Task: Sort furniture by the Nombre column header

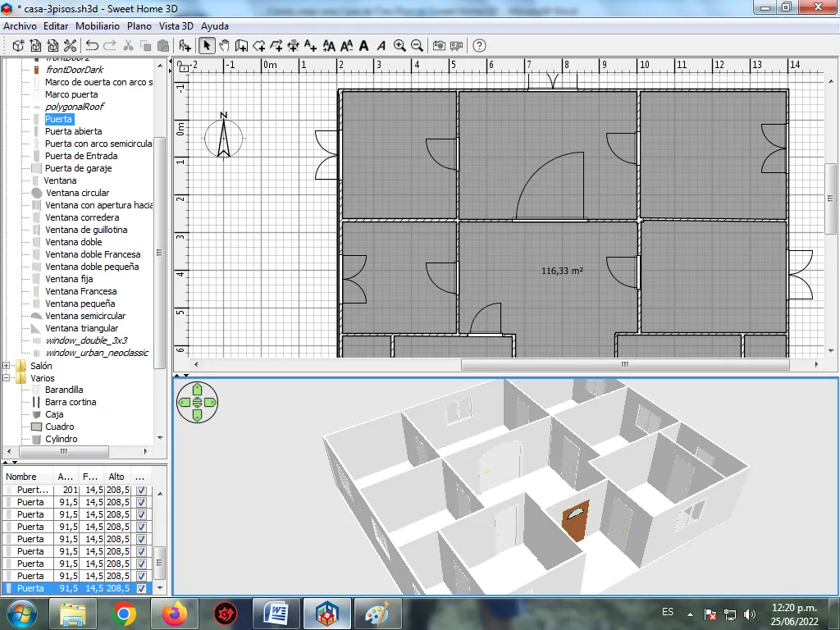Action: coord(27,477)
